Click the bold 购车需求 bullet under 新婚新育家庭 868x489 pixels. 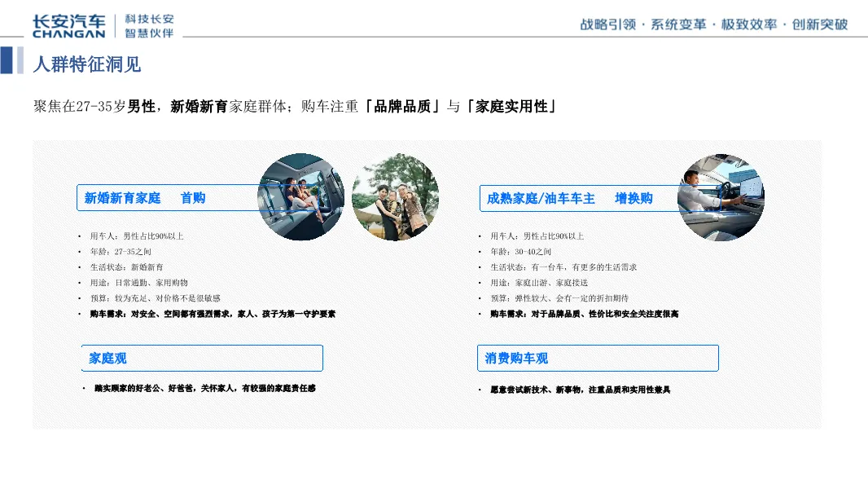(x=210, y=314)
